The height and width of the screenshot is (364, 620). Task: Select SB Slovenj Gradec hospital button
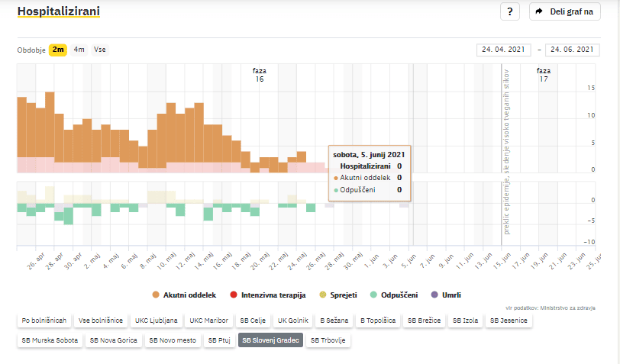coord(270,340)
